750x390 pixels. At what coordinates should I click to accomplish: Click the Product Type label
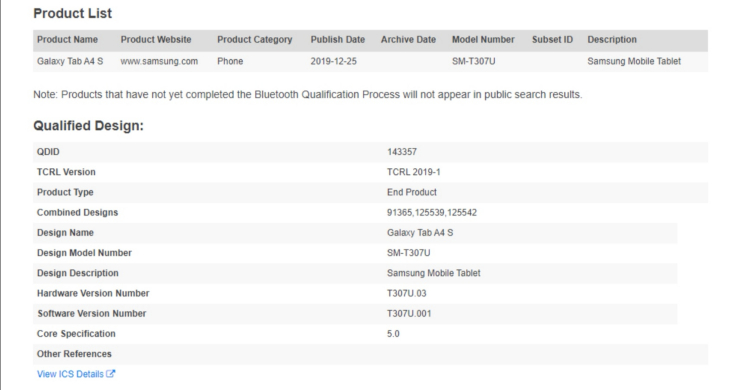65,192
